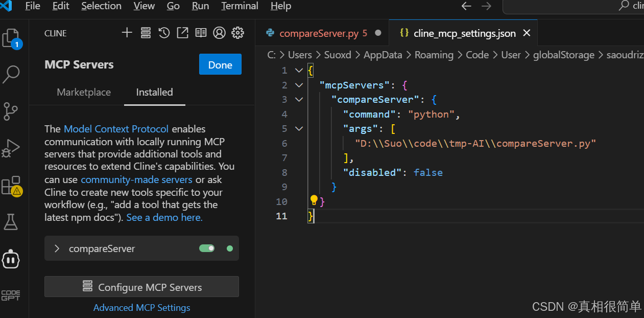
Task: Open the Help menu
Action: [x=281, y=6]
